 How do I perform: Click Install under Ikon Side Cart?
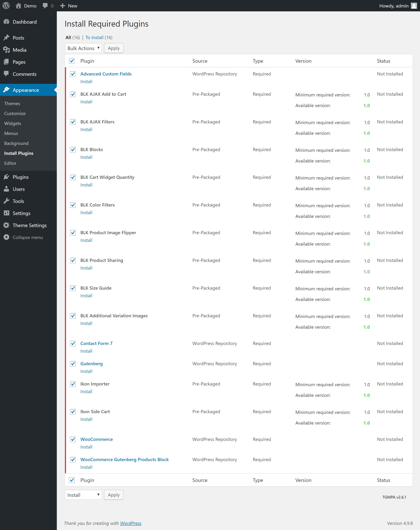click(x=86, y=419)
